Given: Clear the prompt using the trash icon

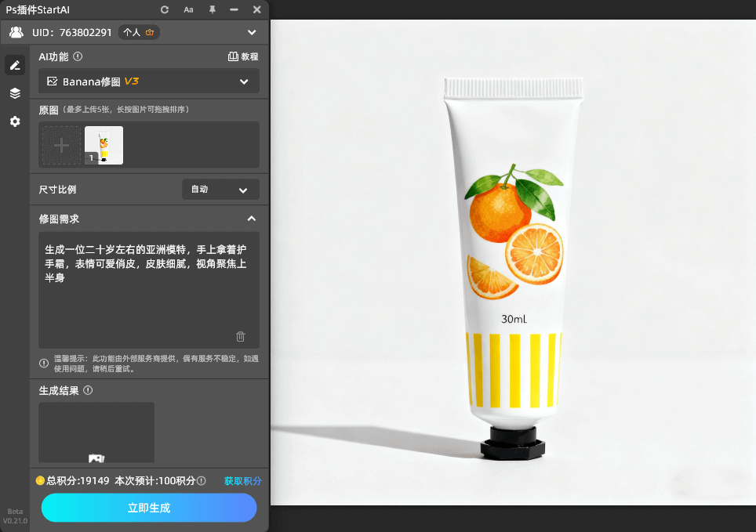Looking at the screenshot, I should tap(241, 336).
